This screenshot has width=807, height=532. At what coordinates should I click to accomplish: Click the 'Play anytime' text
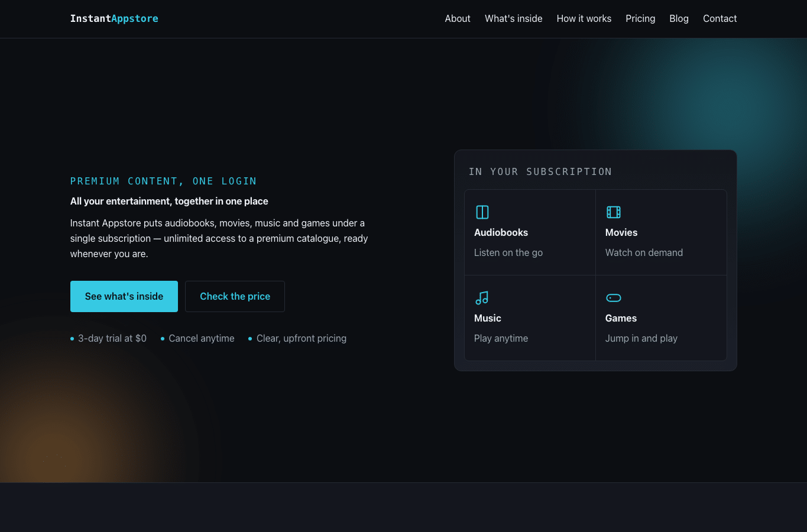click(501, 338)
